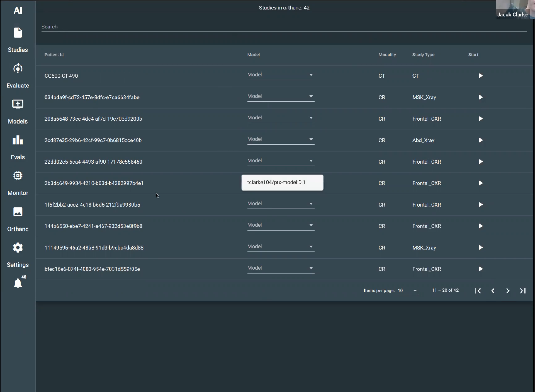Focus the Search field
The image size is (535, 392).
(x=284, y=27)
